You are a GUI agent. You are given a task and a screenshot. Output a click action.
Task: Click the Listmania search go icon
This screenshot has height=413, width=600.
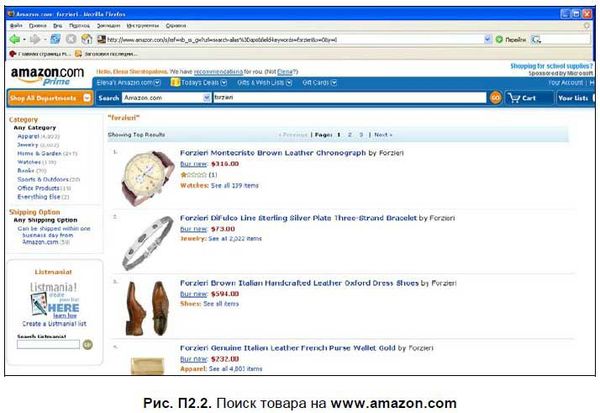pyautogui.click(x=88, y=344)
